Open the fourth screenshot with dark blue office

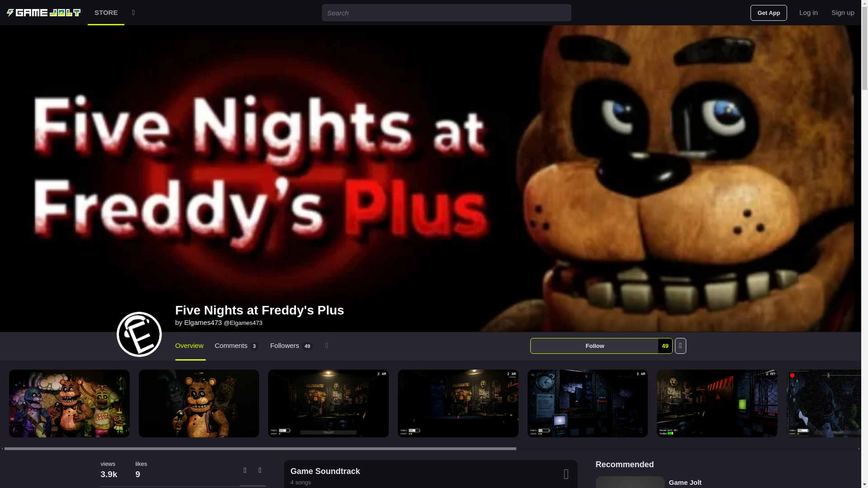pos(458,404)
